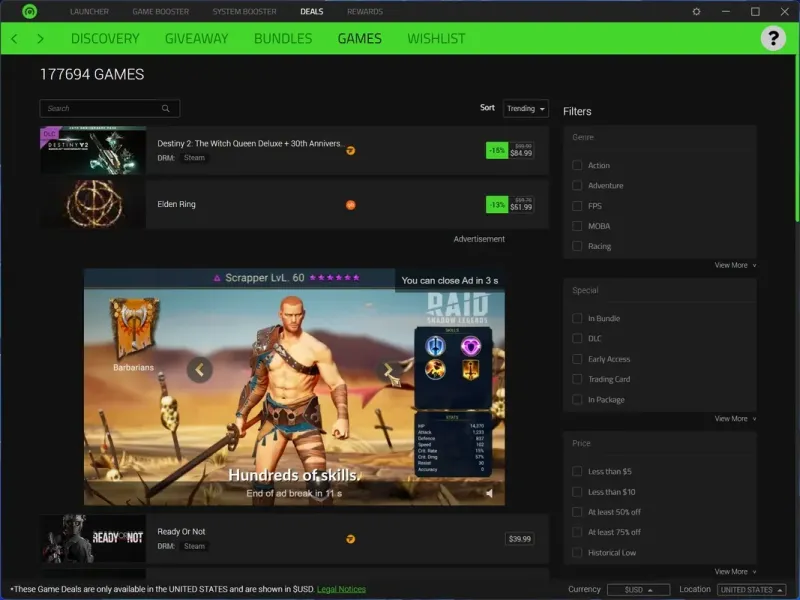
Task: Click the purple heart skill icon in ad
Action: (x=470, y=346)
